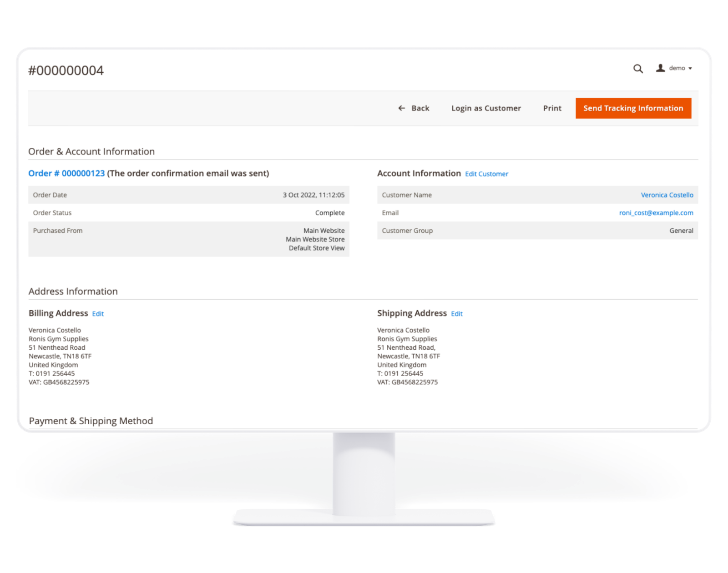Click the roni_cost@example.com email link
728x573 pixels.
(x=656, y=213)
